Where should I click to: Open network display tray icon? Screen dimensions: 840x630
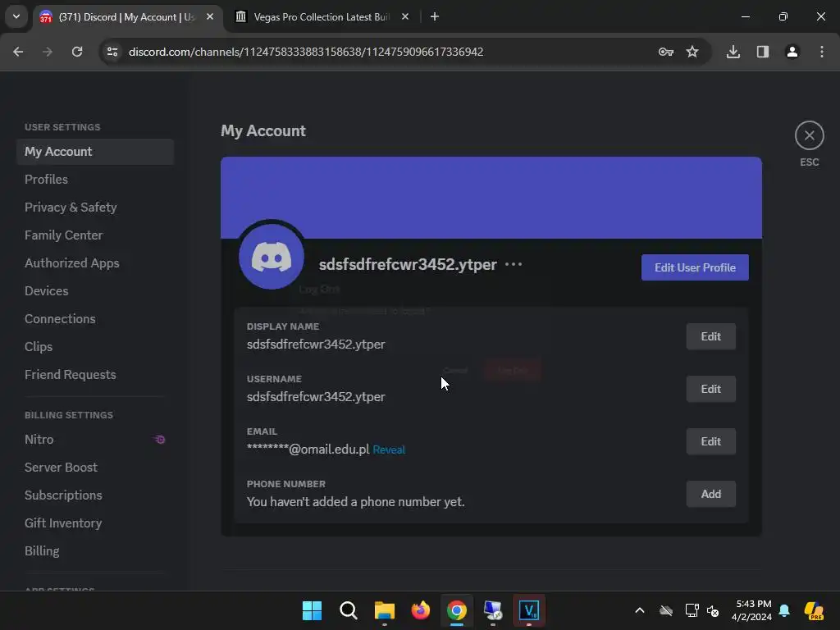692,610
